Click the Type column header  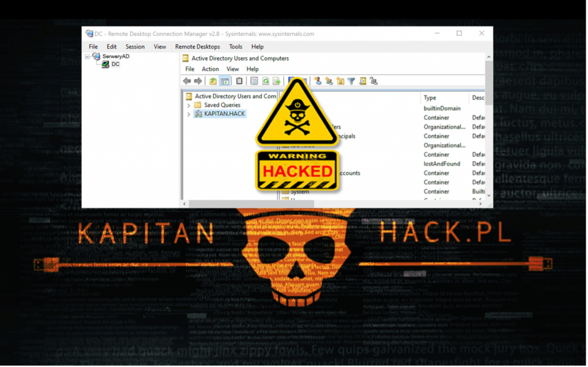(x=430, y=98)
